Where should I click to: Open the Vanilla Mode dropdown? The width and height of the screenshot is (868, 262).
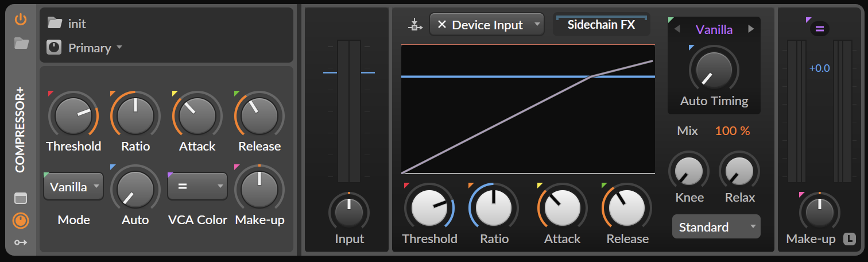pos(73,187)
